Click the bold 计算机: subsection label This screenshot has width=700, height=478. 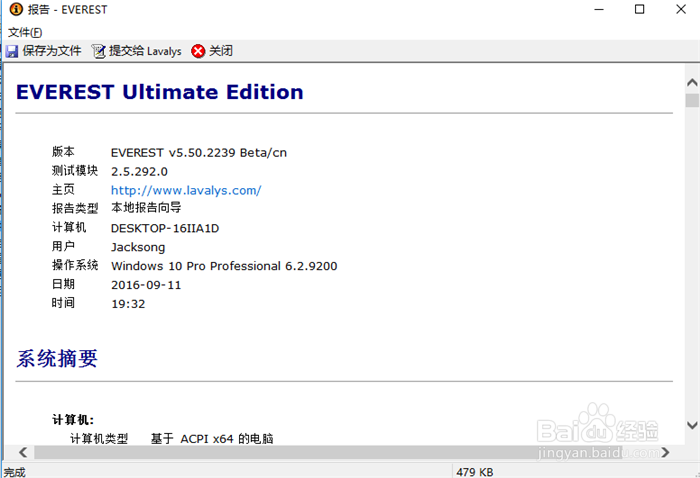(x=73, y=420)
